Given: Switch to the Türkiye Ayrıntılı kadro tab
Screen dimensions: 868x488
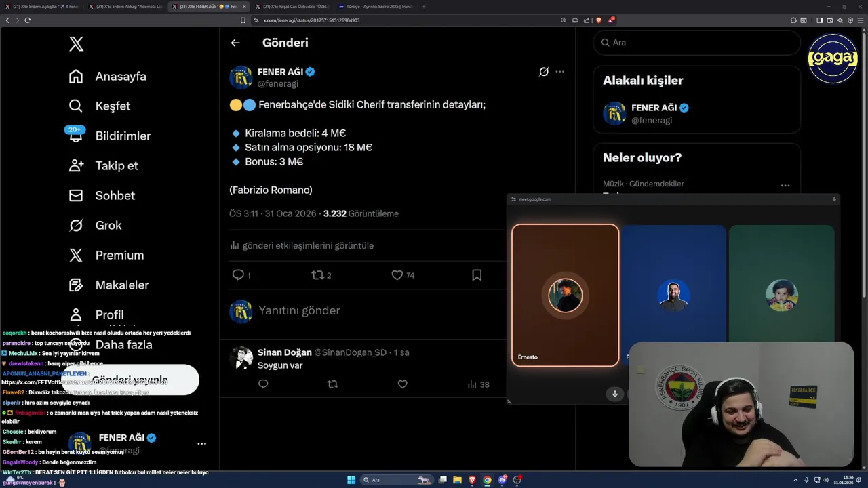Looking at the screenshot, I should click(x=376, y=7).
